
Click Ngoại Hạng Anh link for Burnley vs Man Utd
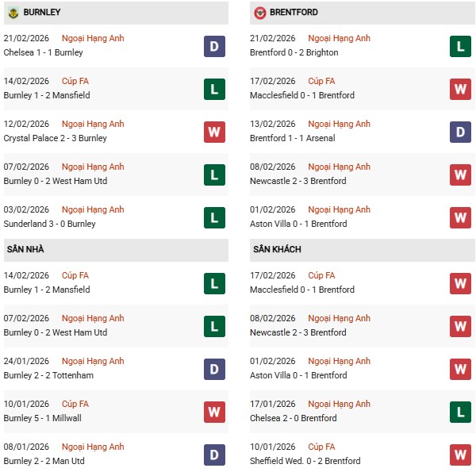pos(94,447)
